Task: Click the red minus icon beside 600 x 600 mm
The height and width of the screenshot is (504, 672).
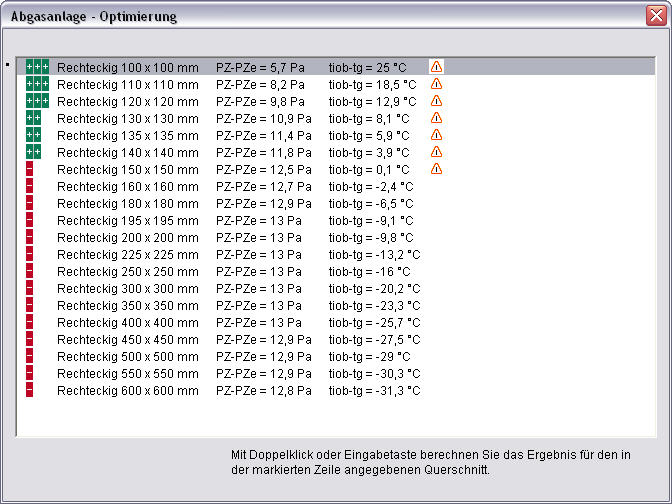Action: point(30,390)
